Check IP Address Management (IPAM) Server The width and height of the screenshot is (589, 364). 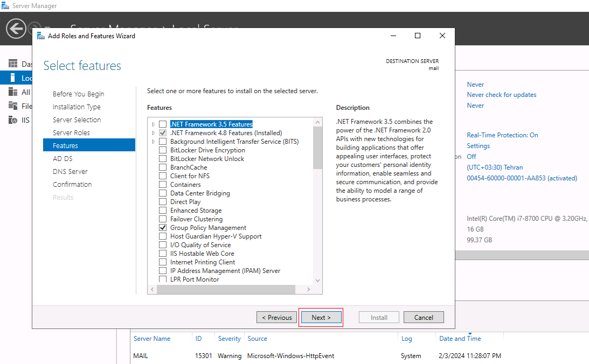click(x=163, y=271)
